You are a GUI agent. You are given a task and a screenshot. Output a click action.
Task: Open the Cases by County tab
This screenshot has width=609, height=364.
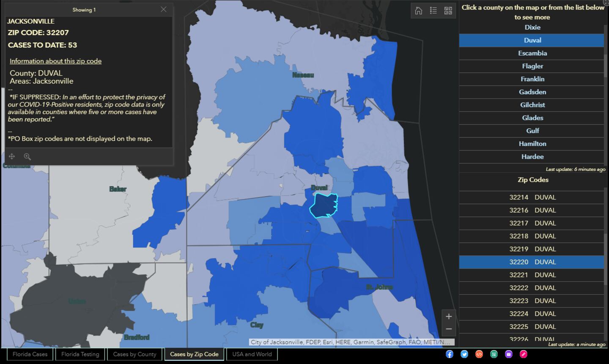134,354
